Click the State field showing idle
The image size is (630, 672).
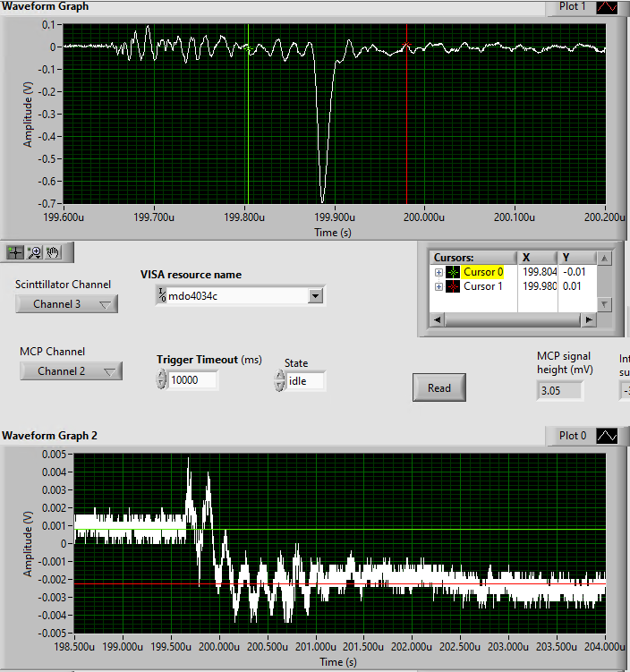click(x=305, y=381)
